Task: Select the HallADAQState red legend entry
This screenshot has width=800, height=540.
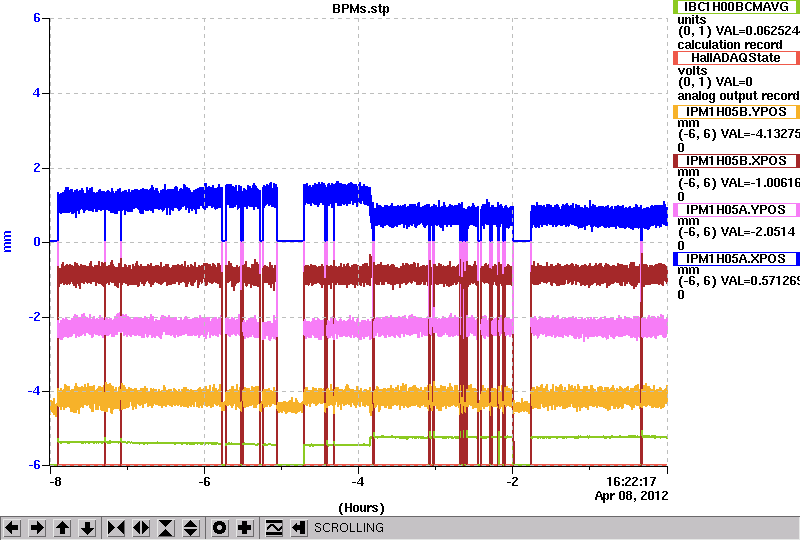Action: pyautogui.click(x=736, y=58)
